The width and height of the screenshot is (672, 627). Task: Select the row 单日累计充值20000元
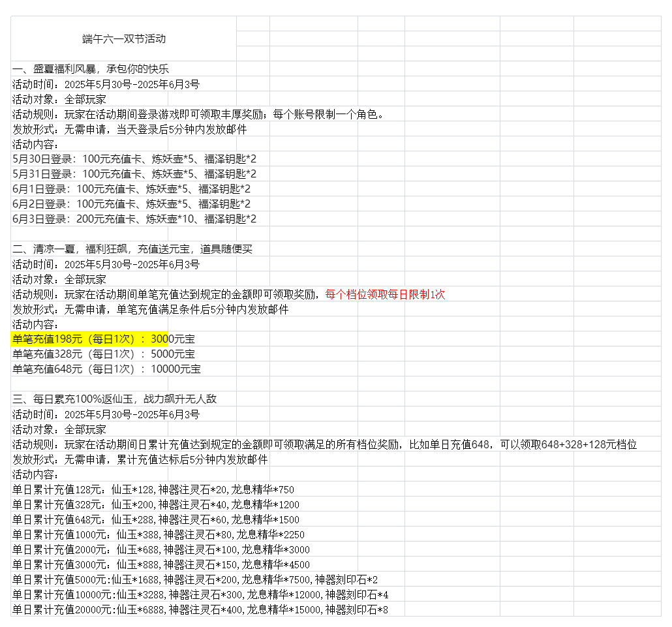click(200, 609)
